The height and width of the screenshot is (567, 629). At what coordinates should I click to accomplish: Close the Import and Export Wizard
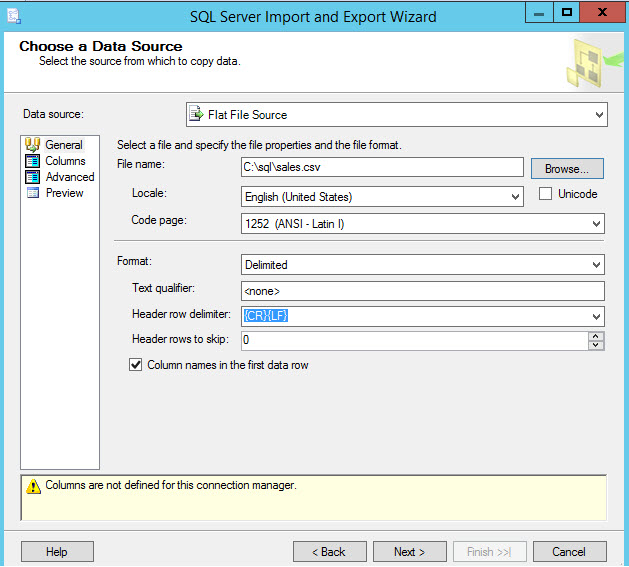click(602, 13)
